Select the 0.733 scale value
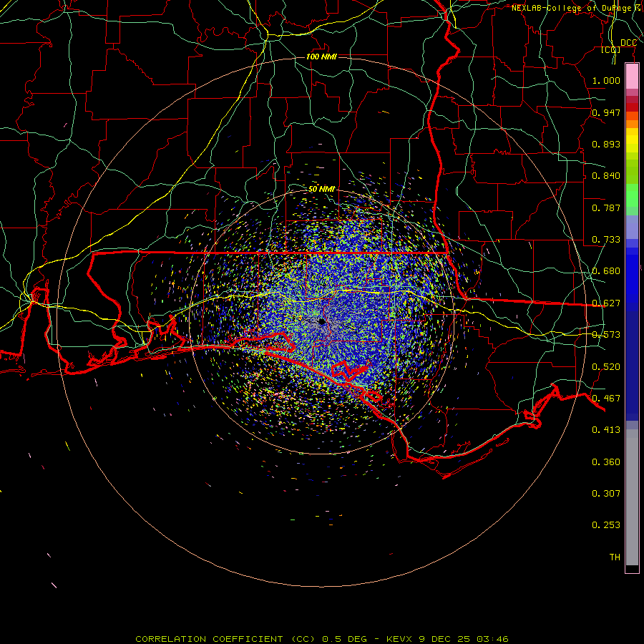 (x=606, y=240)
